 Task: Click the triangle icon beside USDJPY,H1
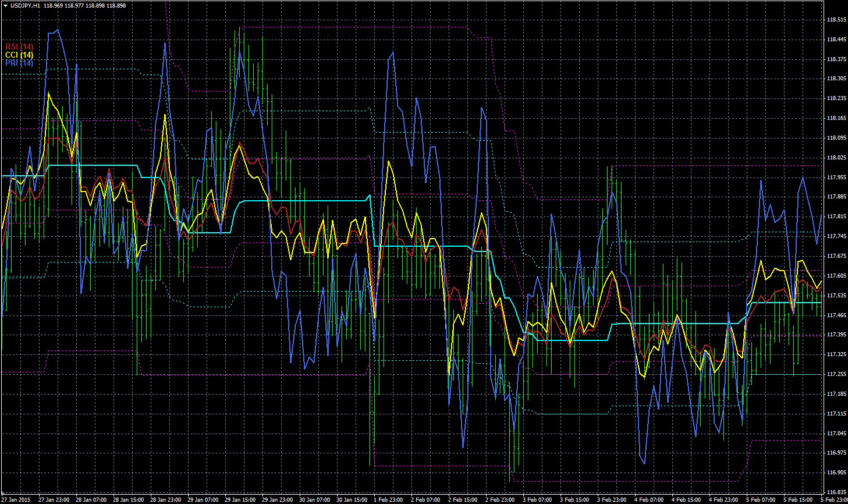coord(5,5)
